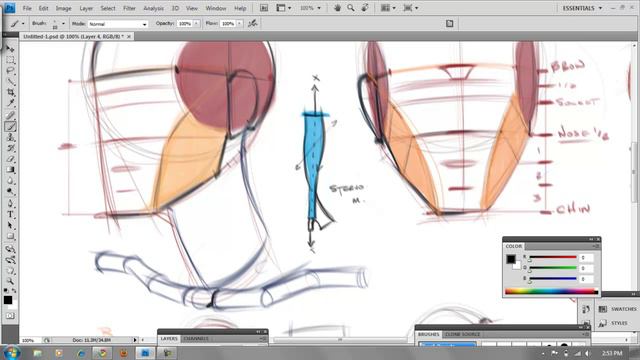Image resolution: width=640 pixels, height=360 pixels.
Task: Open the Styles panel
Action: tap(613, 323)
